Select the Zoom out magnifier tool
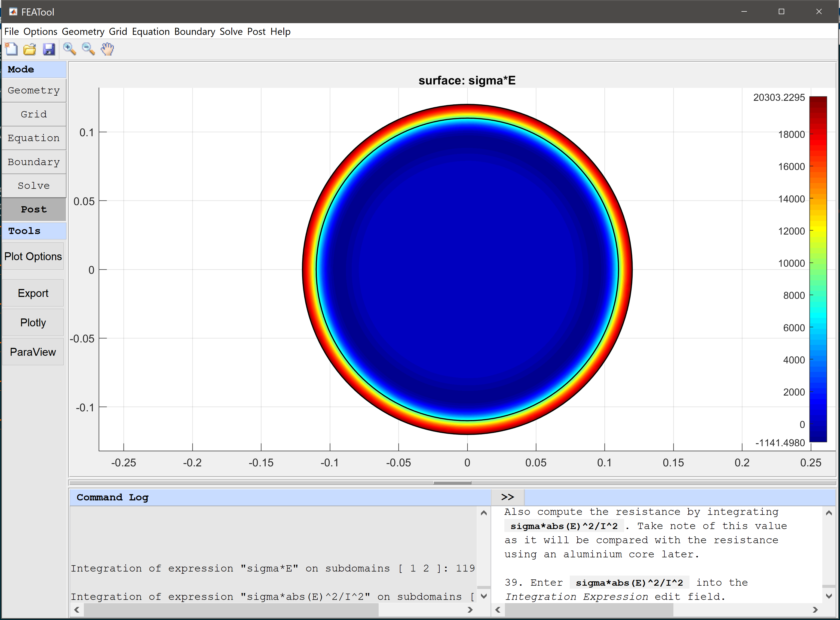Viewport: 840px width, 620px height. click(88, 49)
